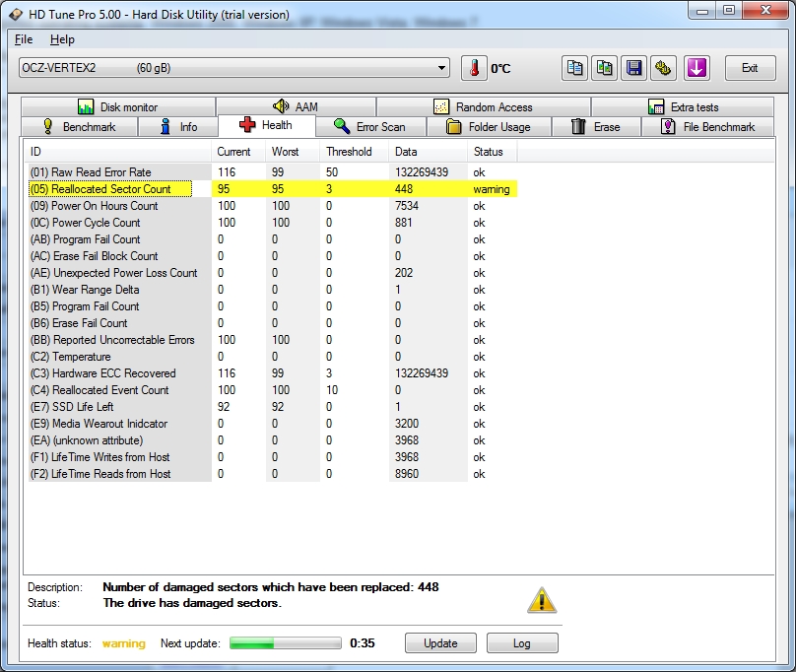Click the copy text to clipboard icon

coord(574,68)
